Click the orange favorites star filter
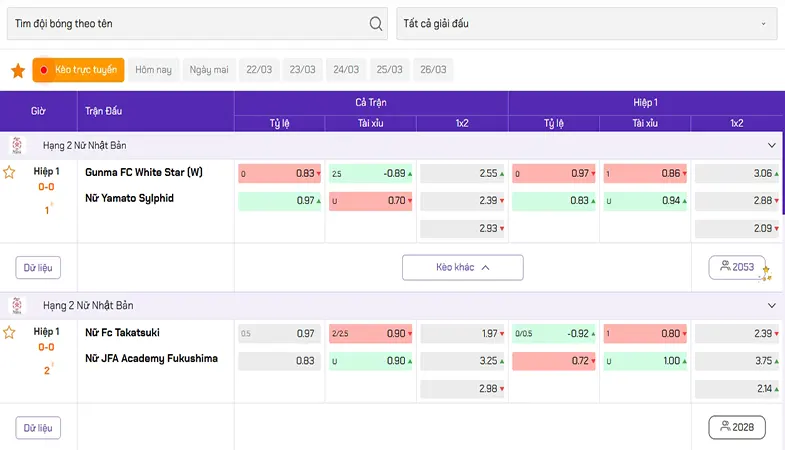 pyautogui.click(x=18, y=71)
